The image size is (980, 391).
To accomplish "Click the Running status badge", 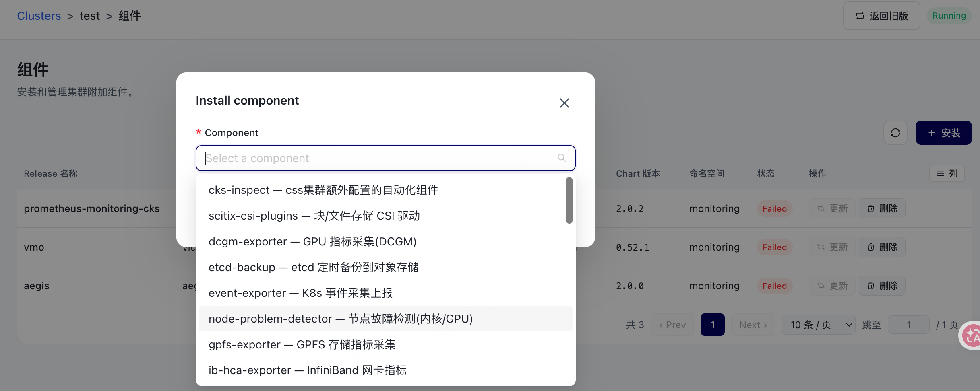I will click(x=949, y=16).
